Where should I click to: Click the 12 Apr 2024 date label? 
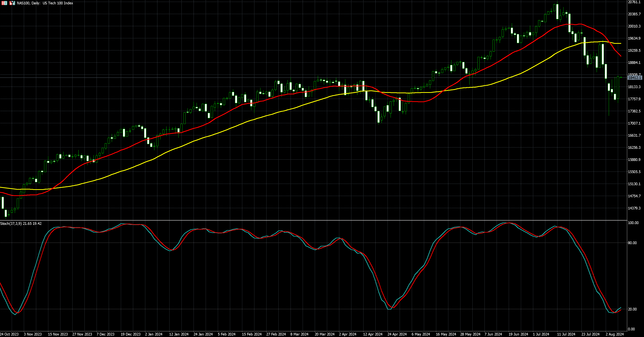[373, 334]
